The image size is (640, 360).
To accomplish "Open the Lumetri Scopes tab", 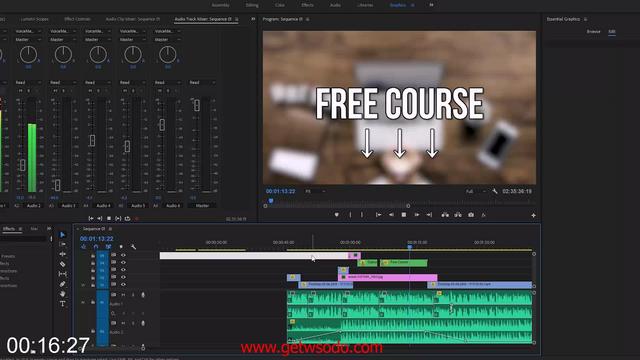I will [x=35, y=19].
